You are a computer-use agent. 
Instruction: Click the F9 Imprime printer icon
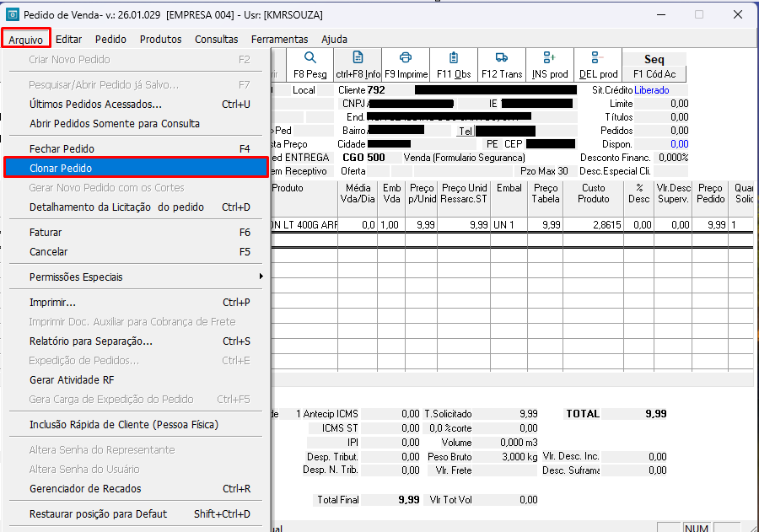406,57
